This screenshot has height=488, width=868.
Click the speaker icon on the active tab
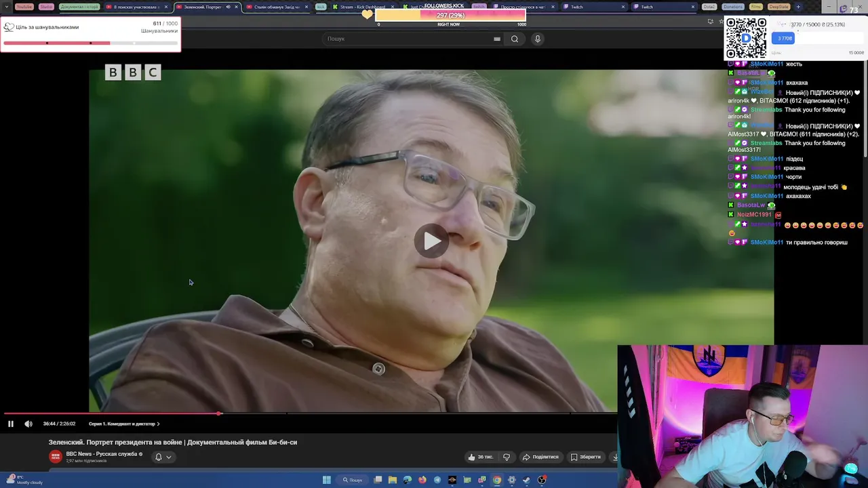pyautogui.click(x=228, y=7)
